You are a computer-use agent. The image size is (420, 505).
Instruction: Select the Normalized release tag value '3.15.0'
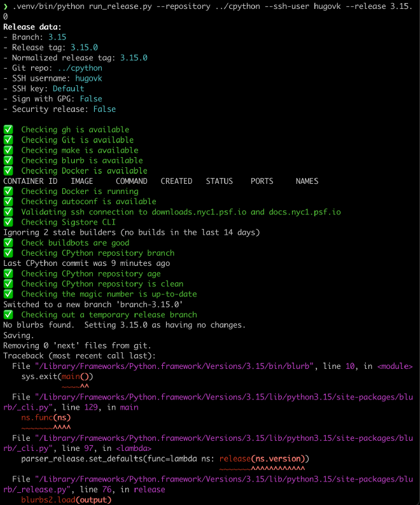coord(134,58)
